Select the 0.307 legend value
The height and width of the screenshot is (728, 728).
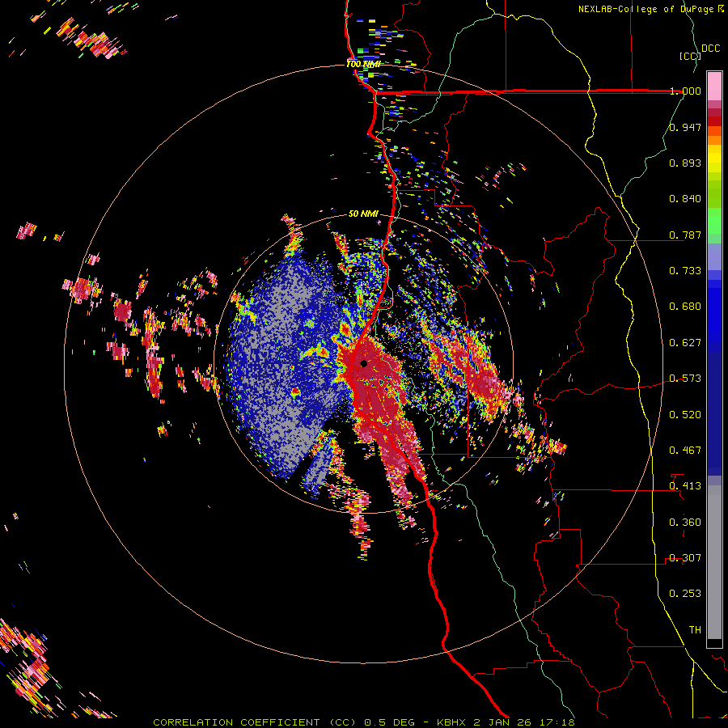(685, 558)
